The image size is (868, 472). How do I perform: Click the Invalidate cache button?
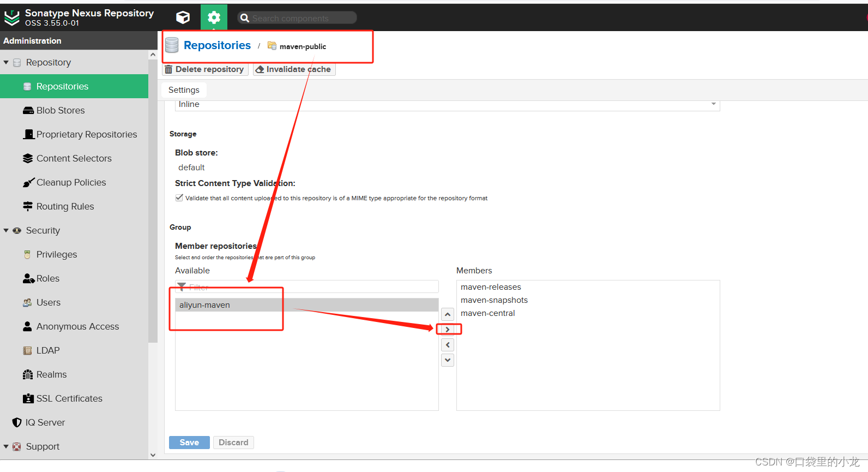[294, 69]
